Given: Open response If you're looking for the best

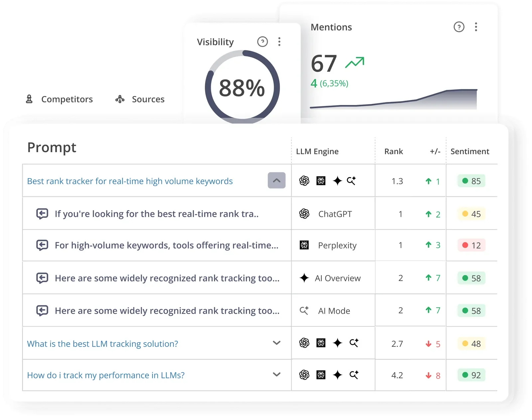Looking at the screenshot, I should (157, 214).
